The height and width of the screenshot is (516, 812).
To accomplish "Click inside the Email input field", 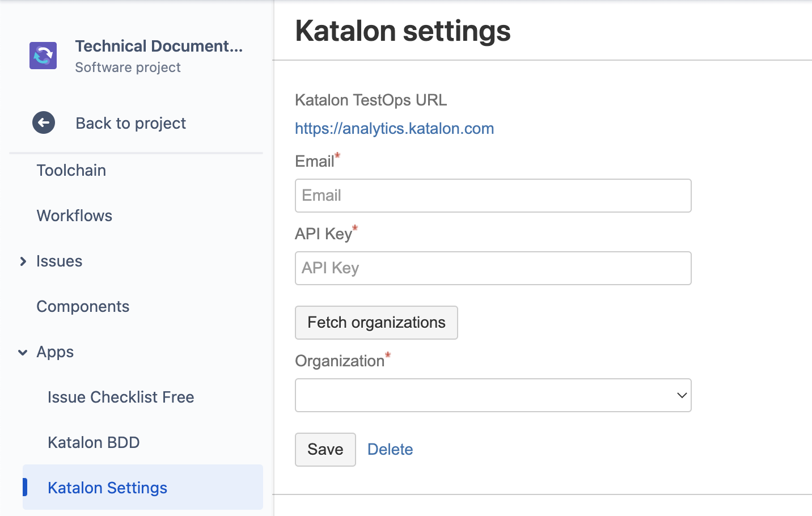I will coord(493,196).
